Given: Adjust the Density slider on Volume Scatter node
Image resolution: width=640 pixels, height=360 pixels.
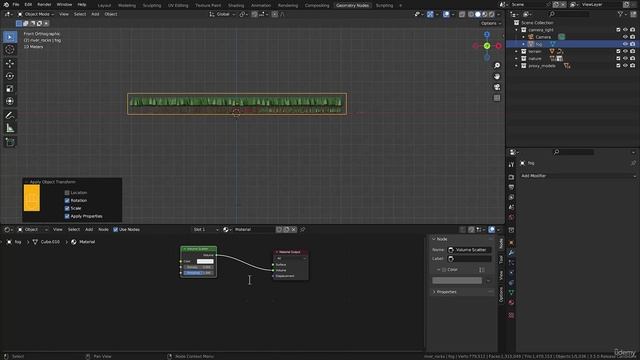Looking at the screenshot, I should 198,267.
